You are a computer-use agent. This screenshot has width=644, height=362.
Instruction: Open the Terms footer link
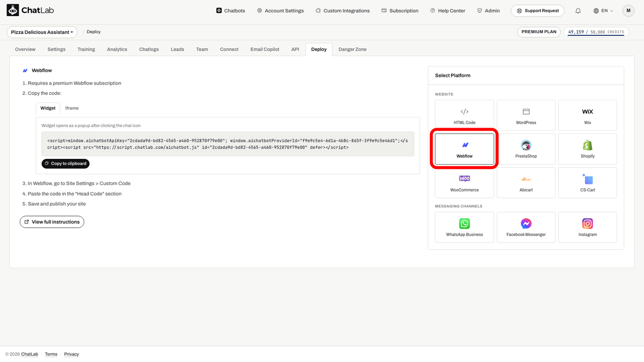51,354
